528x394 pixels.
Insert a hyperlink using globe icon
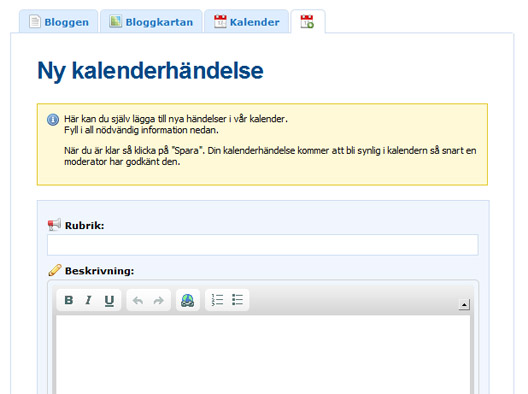click(x=188, y=300)
